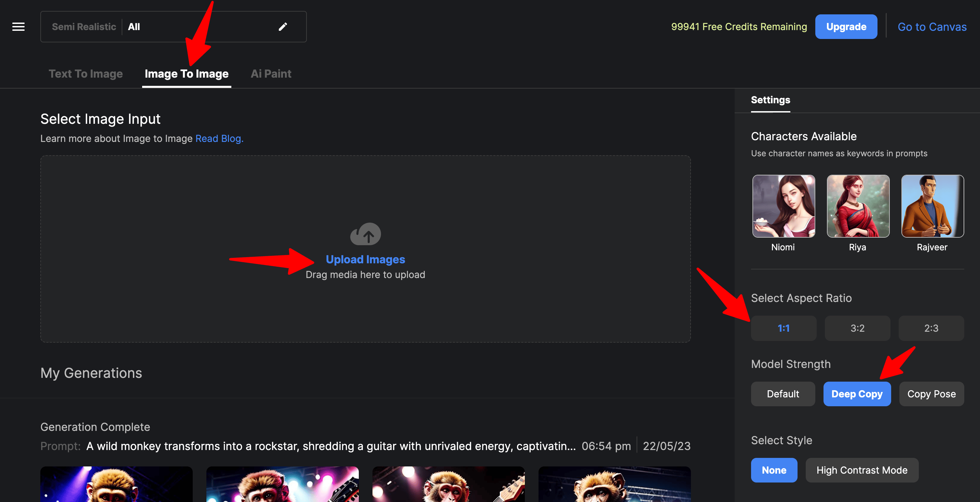
Task: Switch to Text To Image tab
Action: click(x=86, y=74)
